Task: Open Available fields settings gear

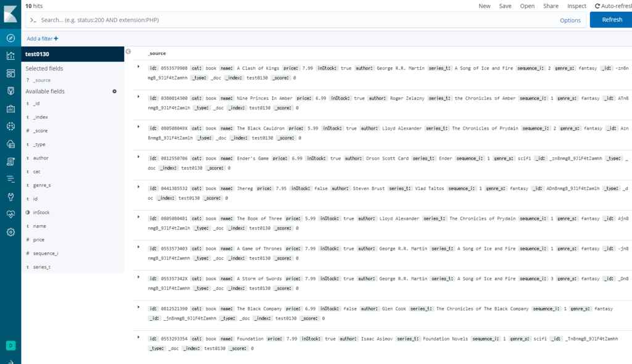Action: pyautogui.click(x=114, y=91)
